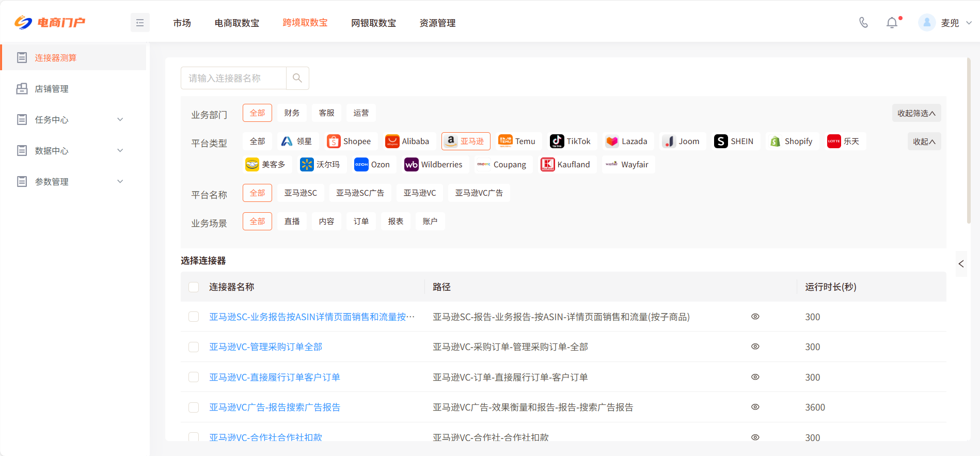
Task: View path details for 亚马逊VC广告 搜索广告报告 row
Action: coord(755,407)
